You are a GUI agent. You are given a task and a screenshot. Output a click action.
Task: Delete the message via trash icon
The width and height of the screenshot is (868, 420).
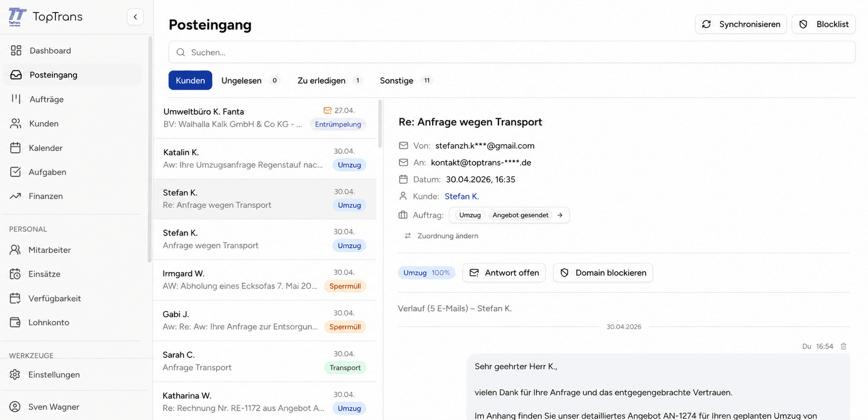843,346
